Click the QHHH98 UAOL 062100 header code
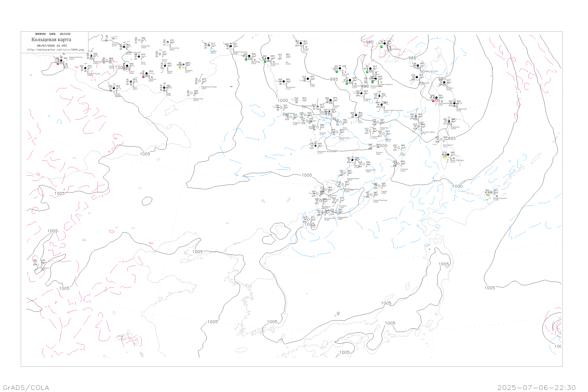Image resolution: width=588 pixels, height=392 pixels. click(x=53, y=34)
